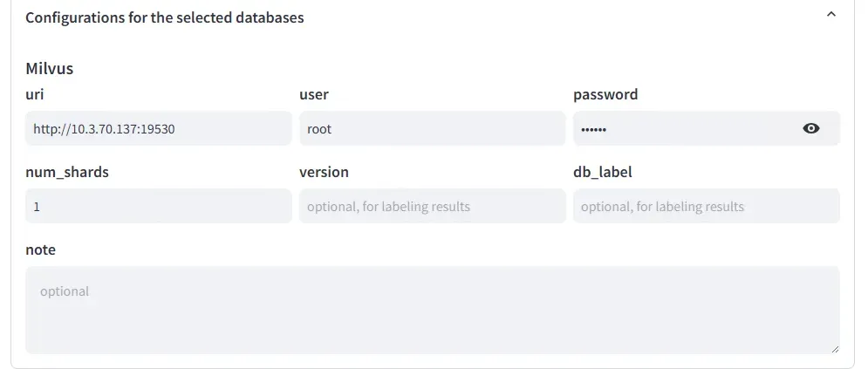Image resolution: width=868 pixels, height=369 pixels.
Task: Click the uri field label
Action: [34, 94]
